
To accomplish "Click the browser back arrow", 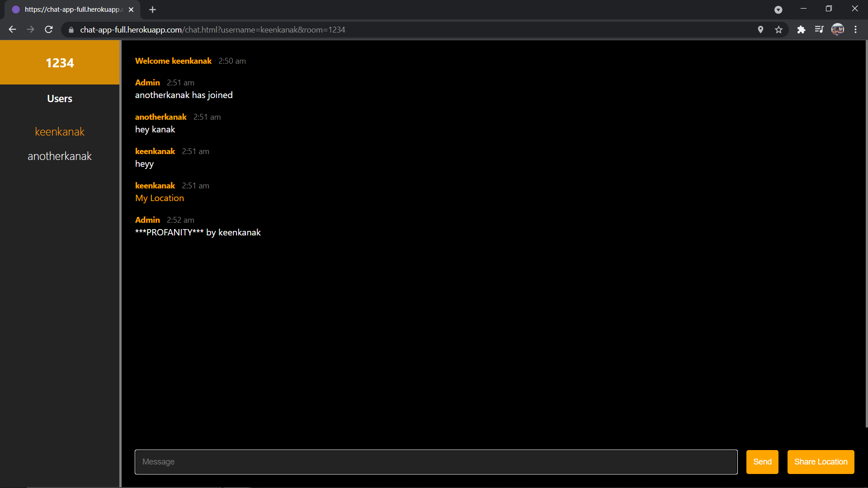I will click(x=12, y=29).
